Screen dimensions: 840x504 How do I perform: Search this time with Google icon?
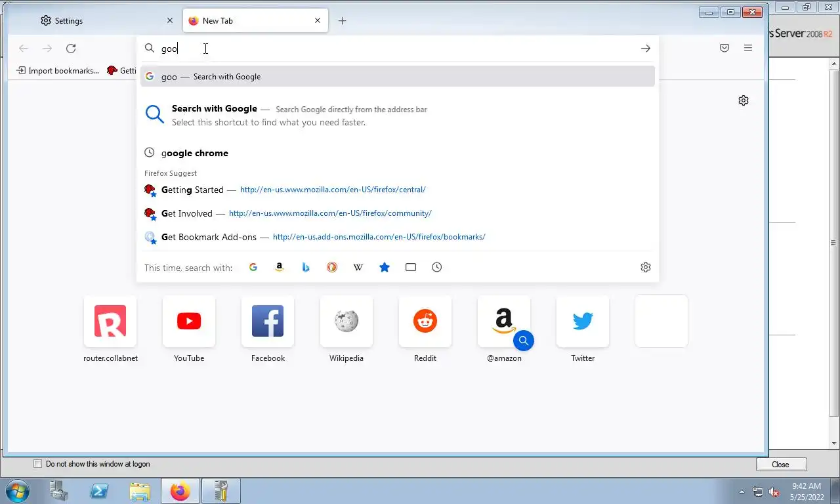click(x=253, y=267)
